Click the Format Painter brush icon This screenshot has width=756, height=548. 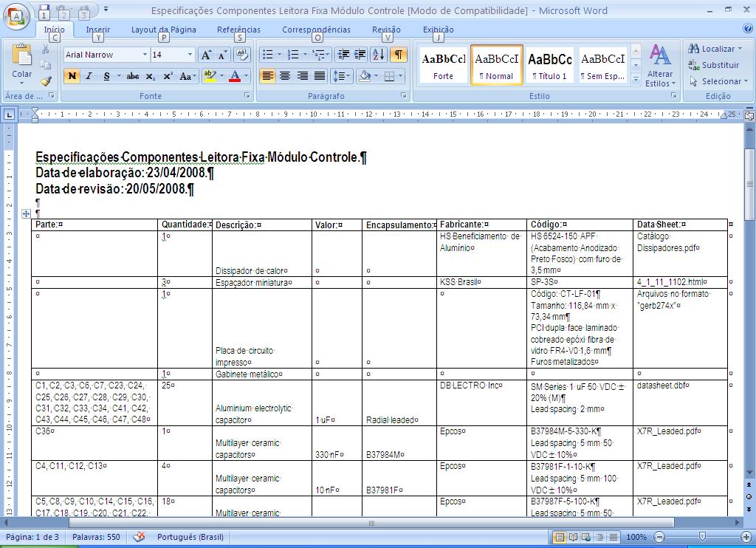pyautogui.click(x=46, y=81)
